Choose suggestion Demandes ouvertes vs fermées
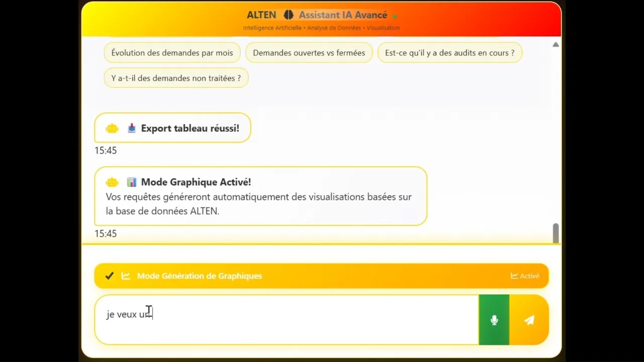 click(309, 53)
